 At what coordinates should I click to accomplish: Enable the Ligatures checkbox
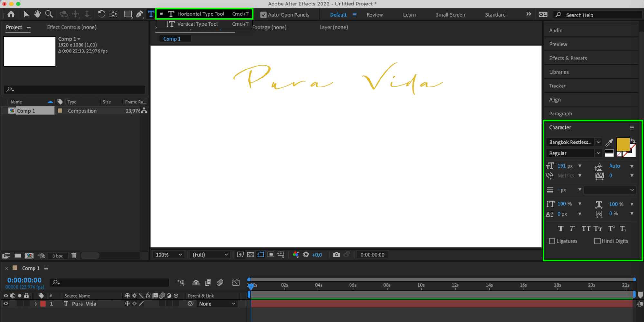tap(552, 241)
